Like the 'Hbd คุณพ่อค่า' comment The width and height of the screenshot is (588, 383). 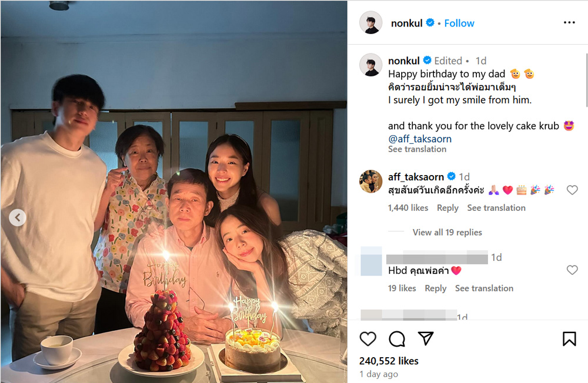pyautogui.click(x=572, y=270)
